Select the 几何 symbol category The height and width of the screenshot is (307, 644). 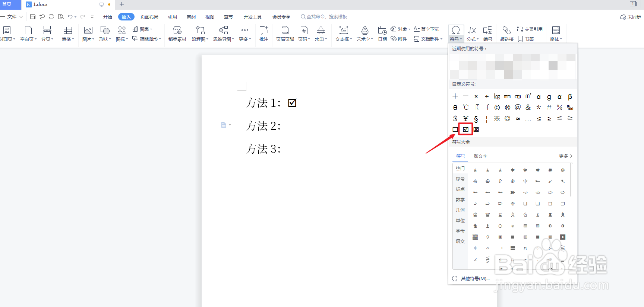pyautogui.click(x=460, y=210)
